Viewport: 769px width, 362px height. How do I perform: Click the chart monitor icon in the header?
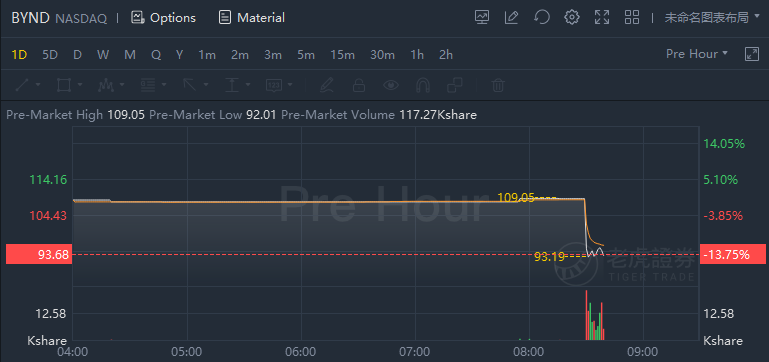click(482, 18)
